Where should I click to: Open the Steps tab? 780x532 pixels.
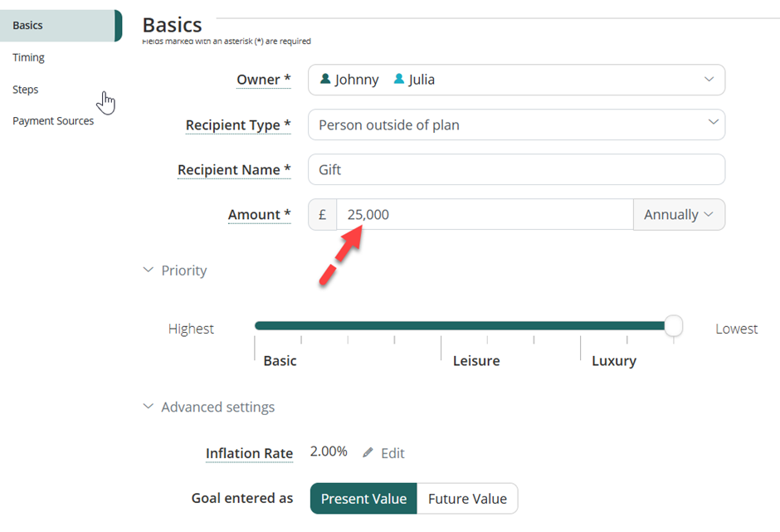26,90
